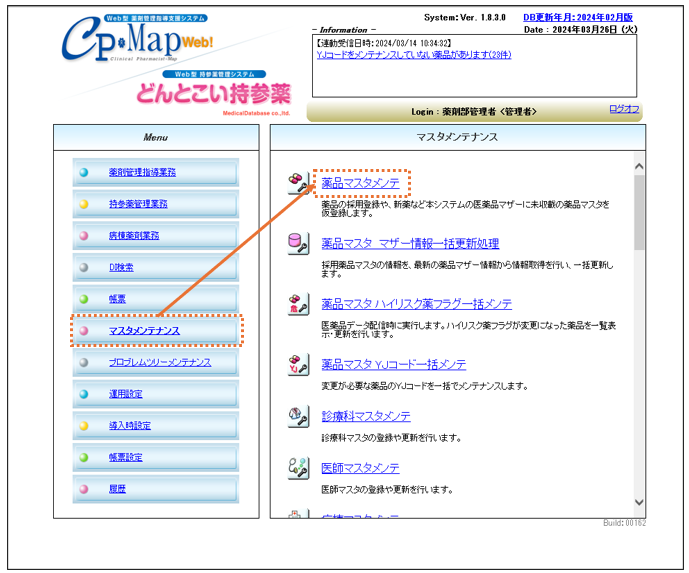This screenshot has width=689, height=573.
Task: Click the 薬品マスタメンテ pill icon
Action: pos(298,184)
